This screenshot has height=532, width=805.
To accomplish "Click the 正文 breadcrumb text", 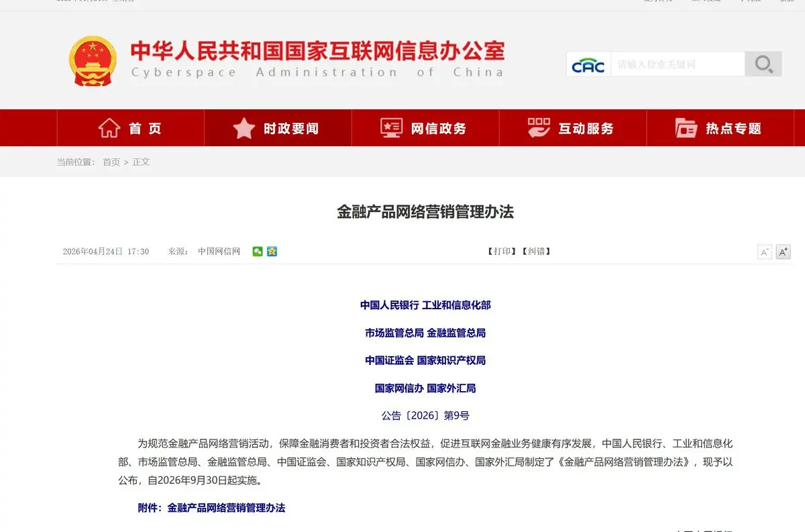I will (141, 162).
